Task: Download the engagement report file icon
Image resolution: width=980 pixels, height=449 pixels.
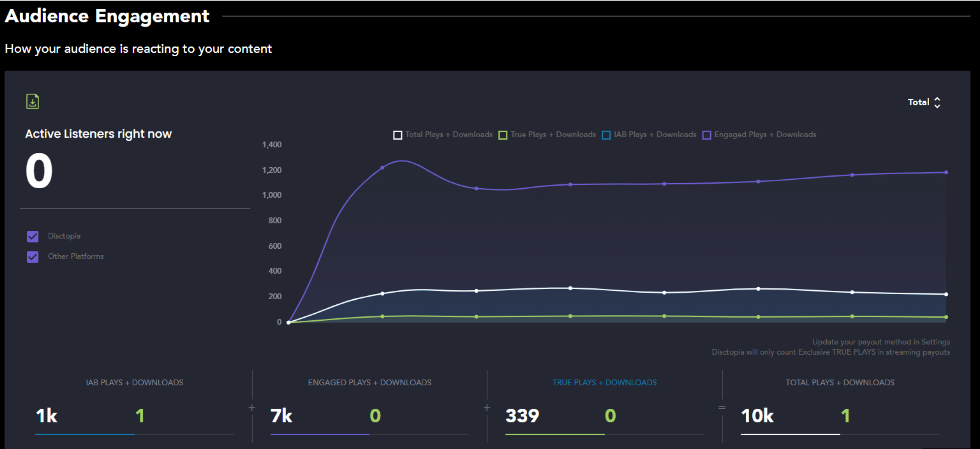Action: point(32,101)
